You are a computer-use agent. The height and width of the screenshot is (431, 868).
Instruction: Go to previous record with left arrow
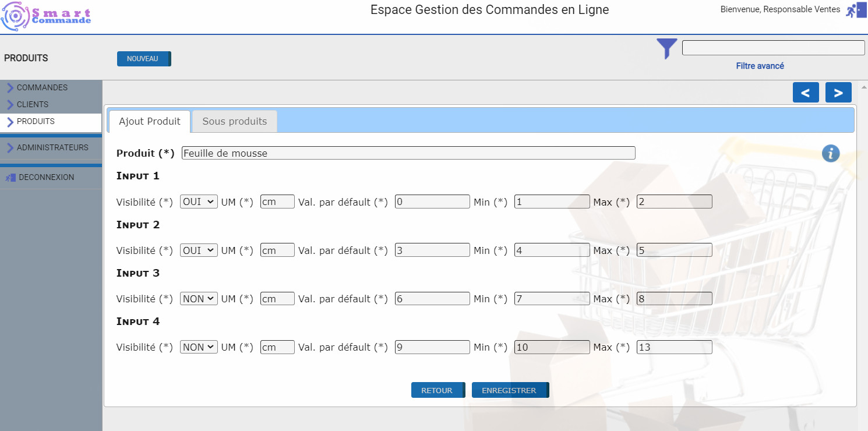(x=806, y=93)
